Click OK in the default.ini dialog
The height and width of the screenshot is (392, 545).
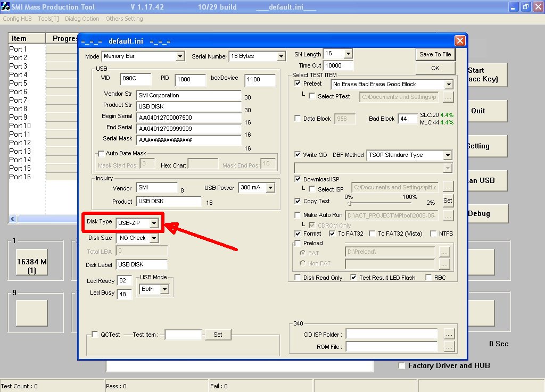435,68
